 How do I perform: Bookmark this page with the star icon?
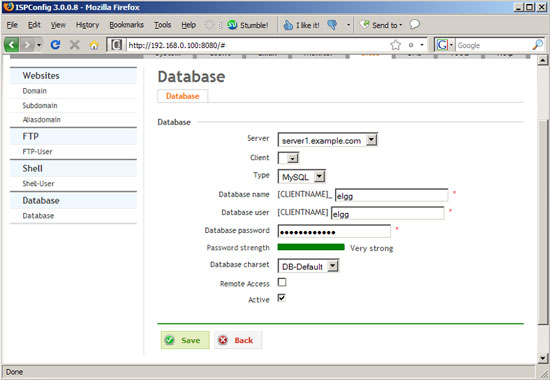click(x=395, y=45)
